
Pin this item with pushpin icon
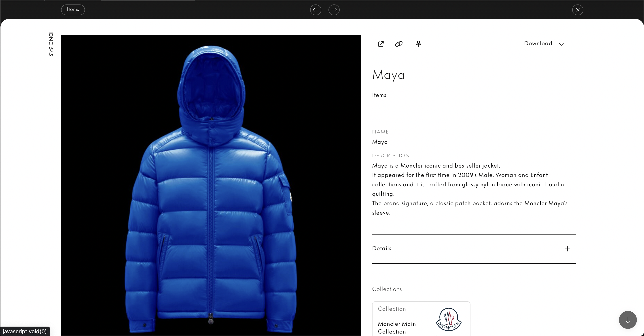418,44
